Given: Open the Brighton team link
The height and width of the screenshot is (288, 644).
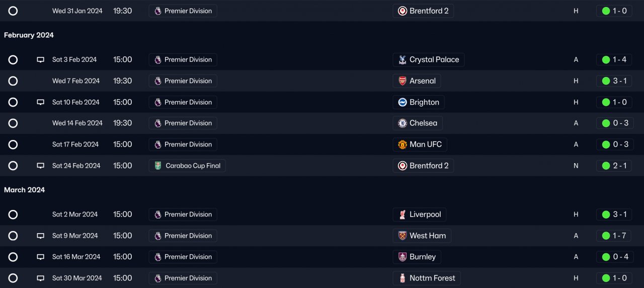Looking at the screenshot, I should tap(424, 102).
